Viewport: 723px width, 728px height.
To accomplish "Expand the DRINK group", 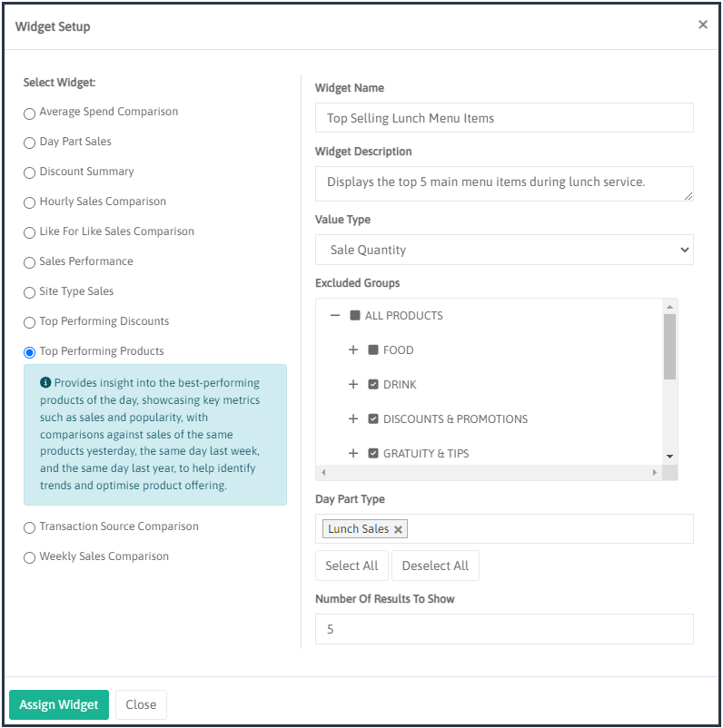I will (x=353, y=385).
